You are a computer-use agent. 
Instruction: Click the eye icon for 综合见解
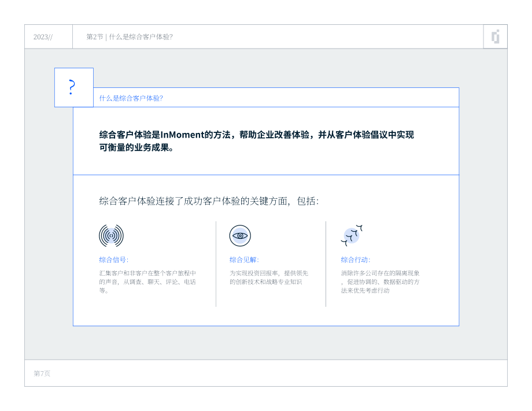(x=240, y=236)
